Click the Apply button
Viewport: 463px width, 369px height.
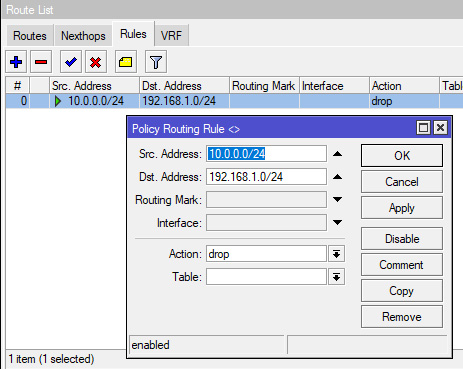(x=402, y=208)
